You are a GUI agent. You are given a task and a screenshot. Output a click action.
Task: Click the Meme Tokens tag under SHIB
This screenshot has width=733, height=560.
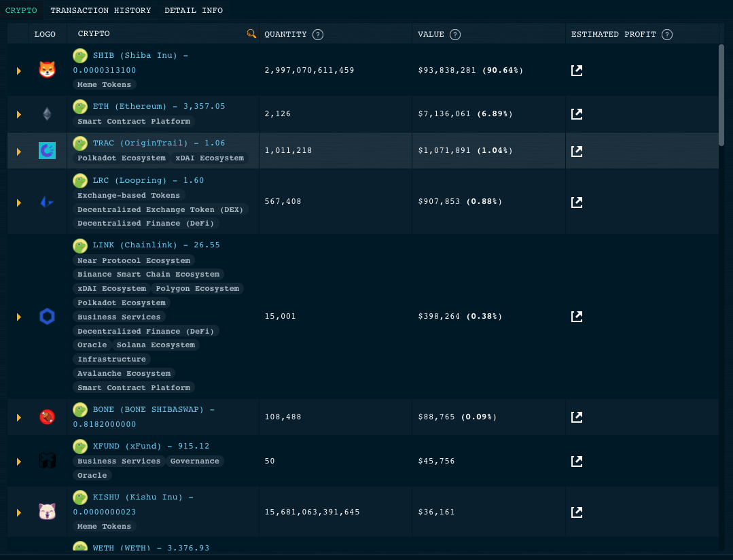tap(105, 85)
